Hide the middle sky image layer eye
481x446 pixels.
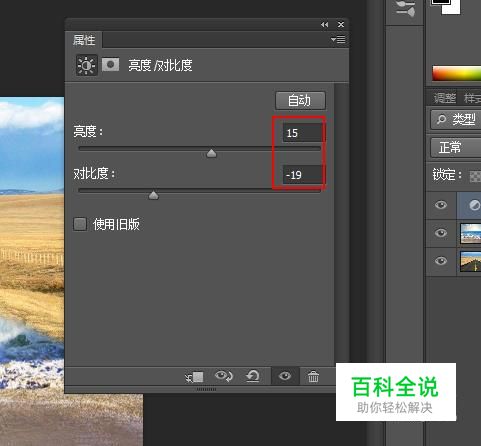point(441,232)
